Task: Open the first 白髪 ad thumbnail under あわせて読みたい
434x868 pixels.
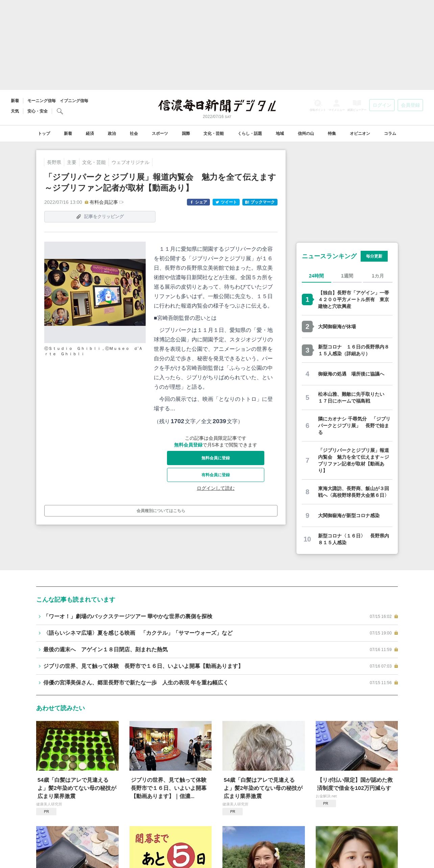Action: click(77, 746)
